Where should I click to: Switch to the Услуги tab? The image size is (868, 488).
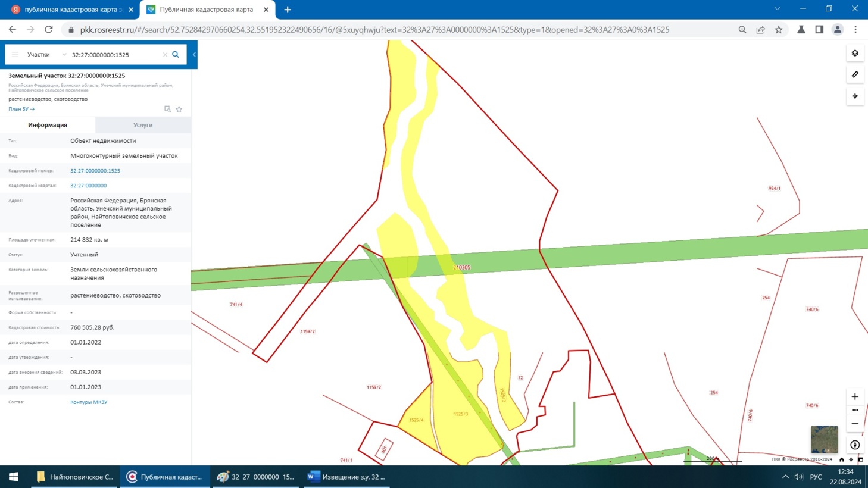[x=143, y=125]
